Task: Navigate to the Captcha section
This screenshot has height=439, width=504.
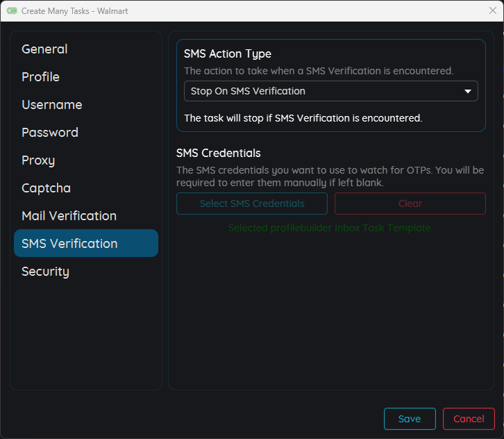Action: point(46,188)
